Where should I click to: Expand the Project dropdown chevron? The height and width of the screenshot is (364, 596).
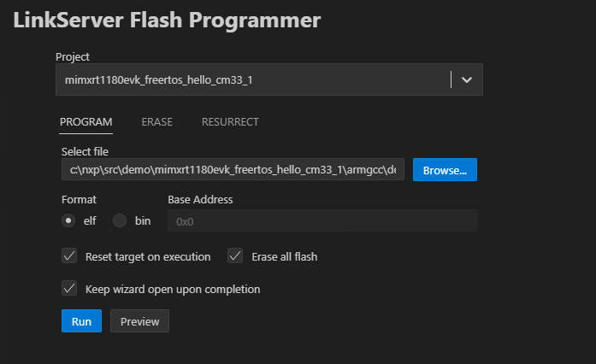tap(466, 79)
